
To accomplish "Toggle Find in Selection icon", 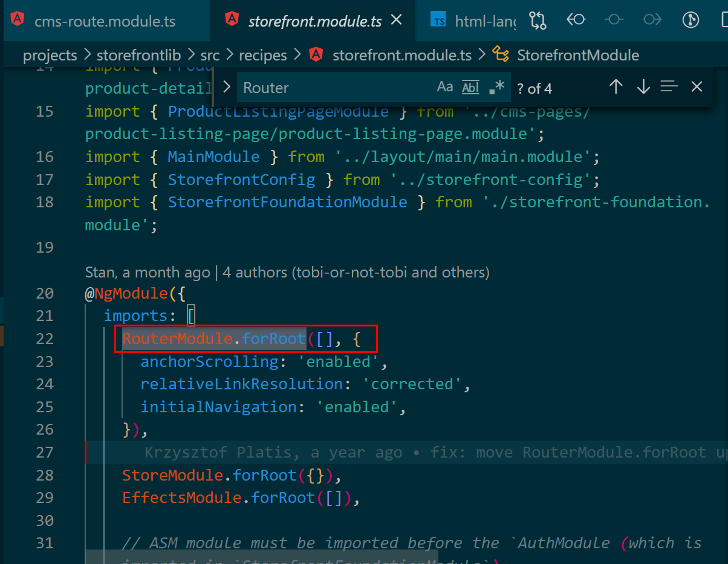I will click(669, 87).
